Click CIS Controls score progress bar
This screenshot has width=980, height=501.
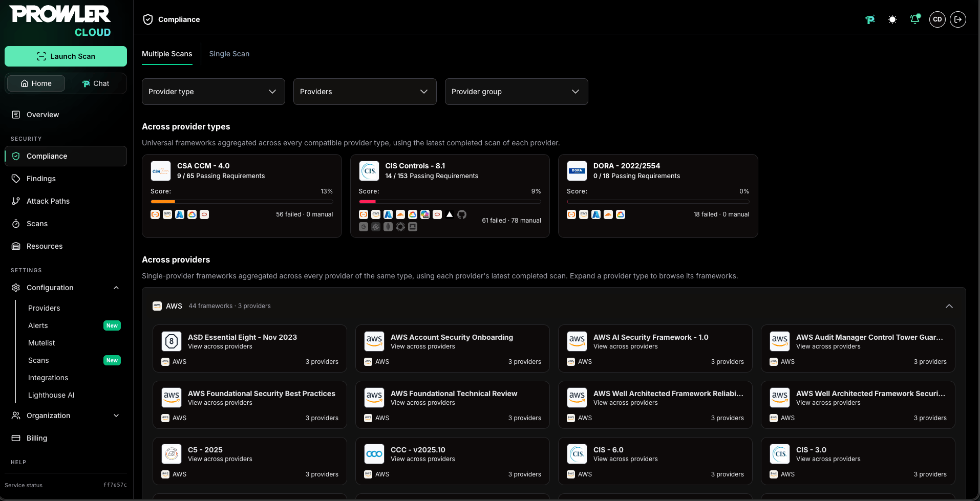(450, 202)
